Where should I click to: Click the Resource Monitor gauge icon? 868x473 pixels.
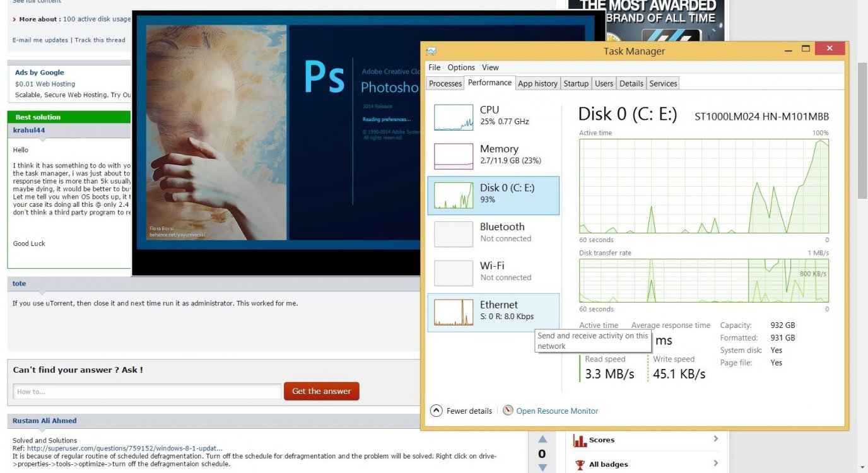508,411
